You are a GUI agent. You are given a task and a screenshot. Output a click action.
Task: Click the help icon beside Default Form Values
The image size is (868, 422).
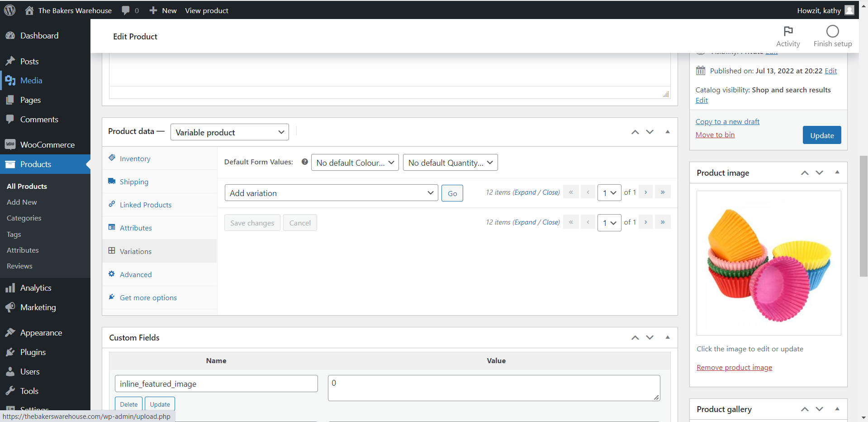305,162
